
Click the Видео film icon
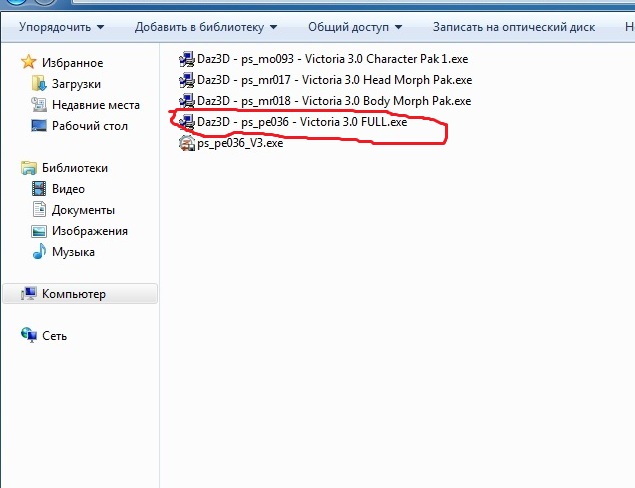pos(39,188)
